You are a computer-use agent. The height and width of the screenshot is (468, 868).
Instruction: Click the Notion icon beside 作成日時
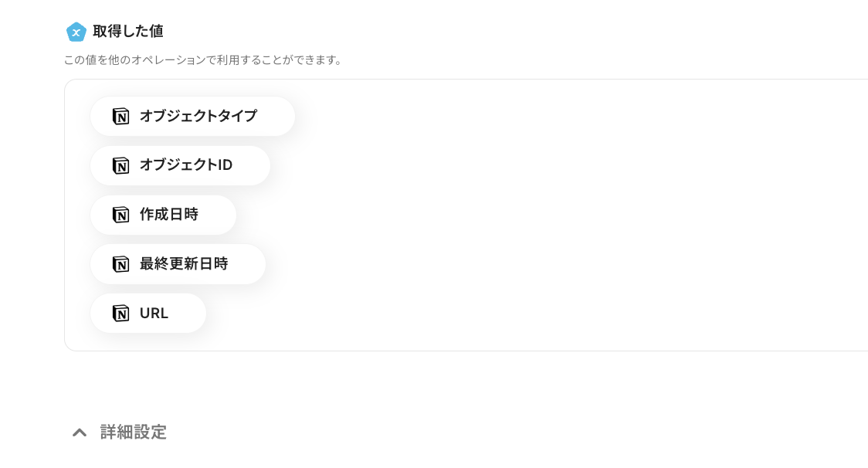(x=120, y=215)
